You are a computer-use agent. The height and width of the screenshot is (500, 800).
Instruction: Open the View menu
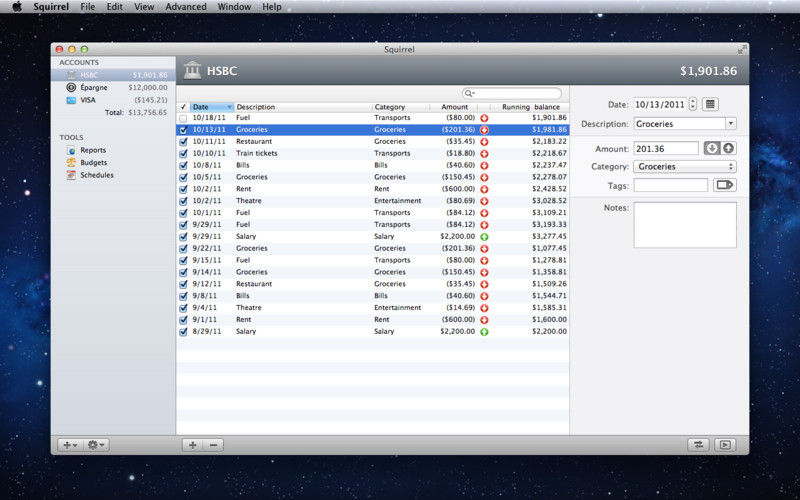144,7
